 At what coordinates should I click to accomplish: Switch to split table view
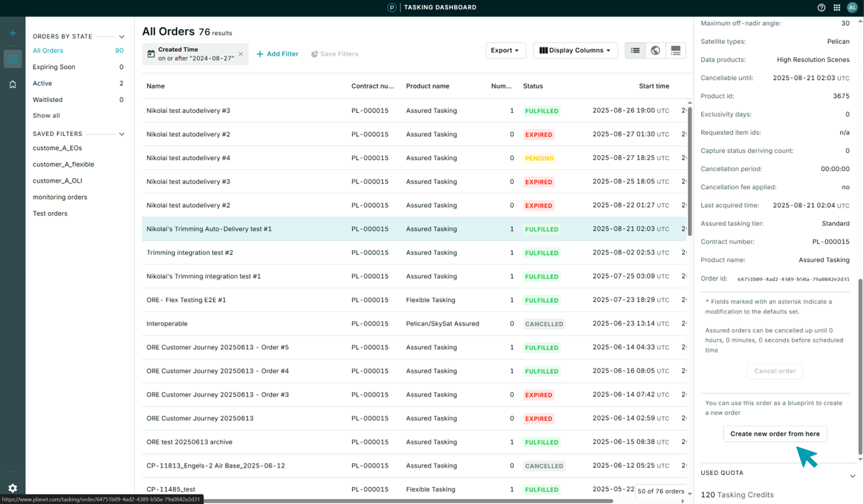[x=676, y=51]
